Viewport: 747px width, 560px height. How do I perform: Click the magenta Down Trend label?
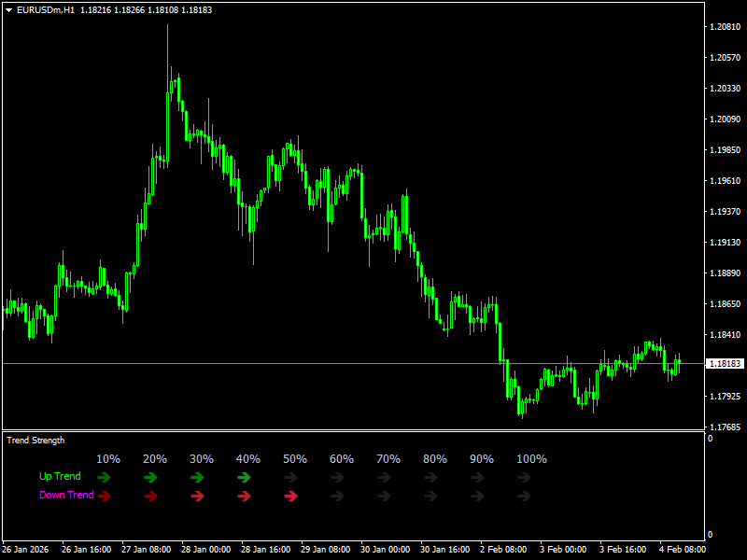pos(66,495)
